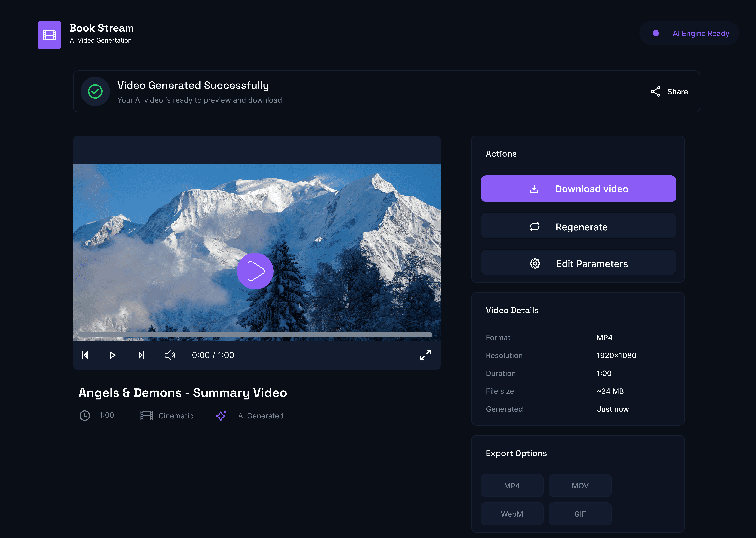Click the Format label in Video Details

click(498, 338)
